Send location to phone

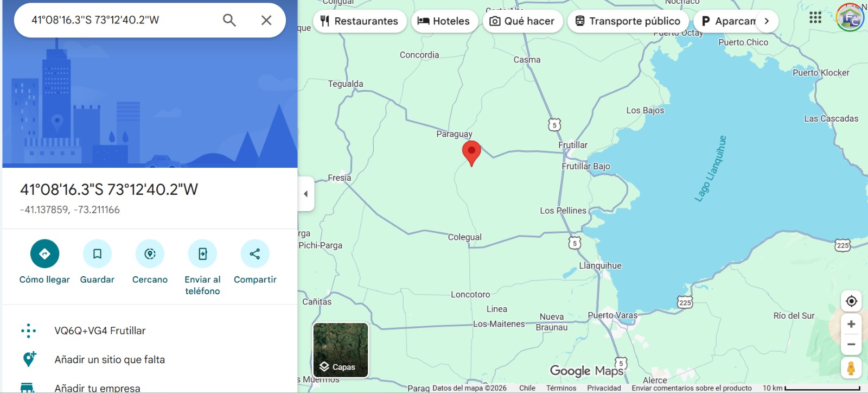click(x=202, y=253)
